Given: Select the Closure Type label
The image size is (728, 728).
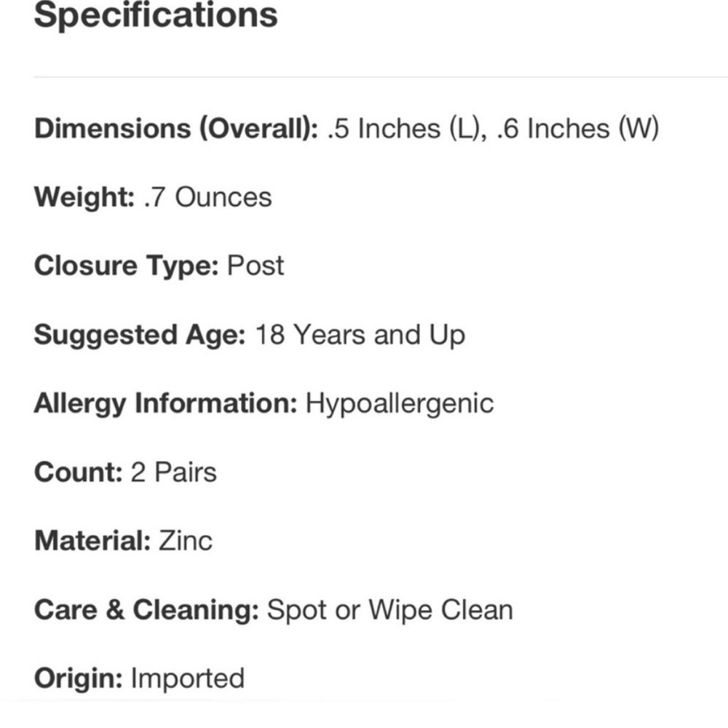Looking at the screenshot, I should pyautogui.click(x=126, y=266).
